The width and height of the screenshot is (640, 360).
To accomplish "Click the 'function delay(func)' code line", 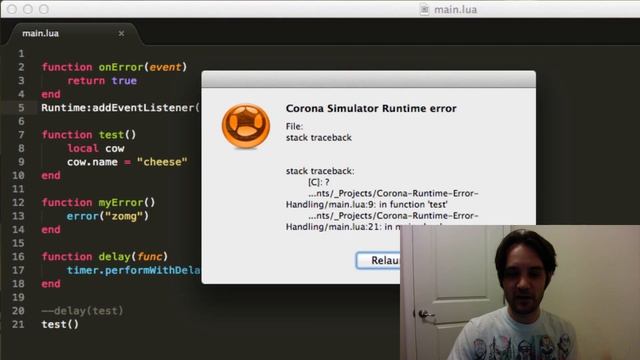I will click(x=104, y=257).
